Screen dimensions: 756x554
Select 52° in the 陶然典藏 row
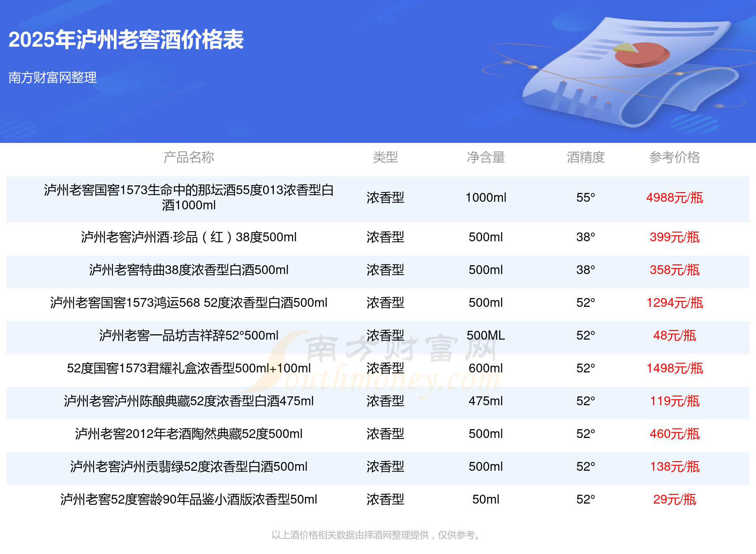pos(585,434)
